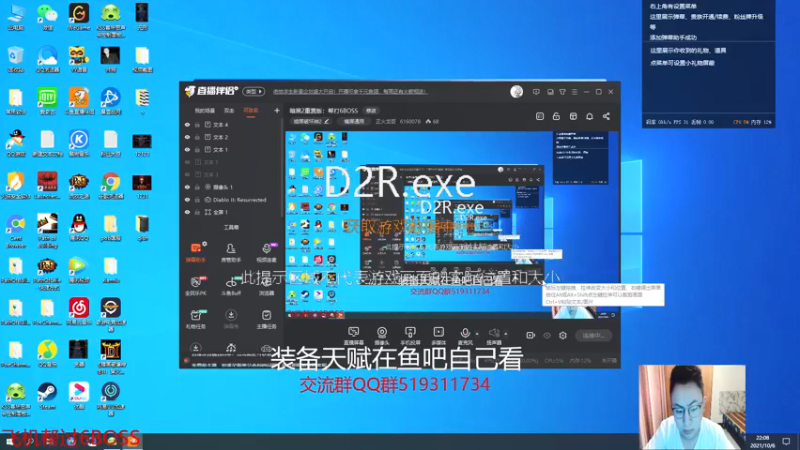The image size is (800, 450).
Task: Open the announcement link in the title bar
Action: coord(349,92)
